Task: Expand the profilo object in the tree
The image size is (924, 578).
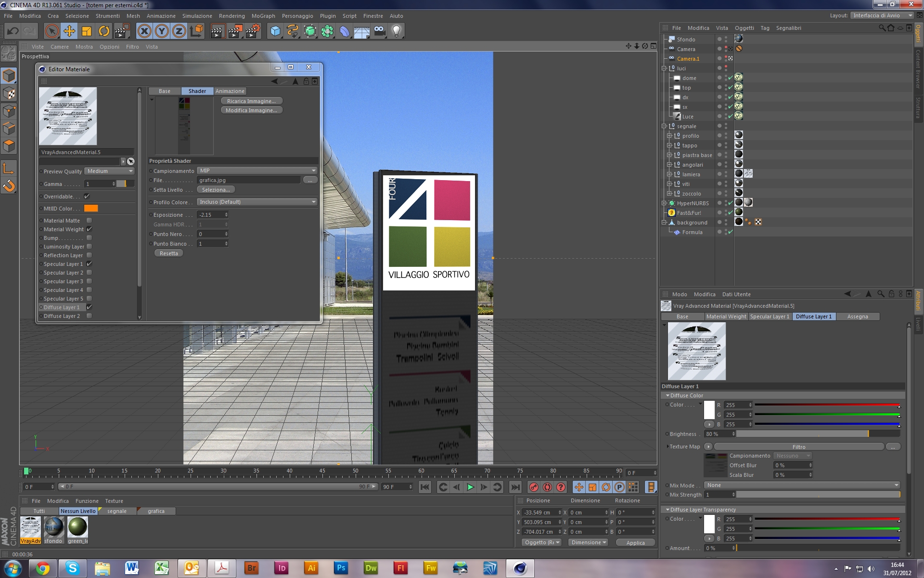Action: (669, 136)
